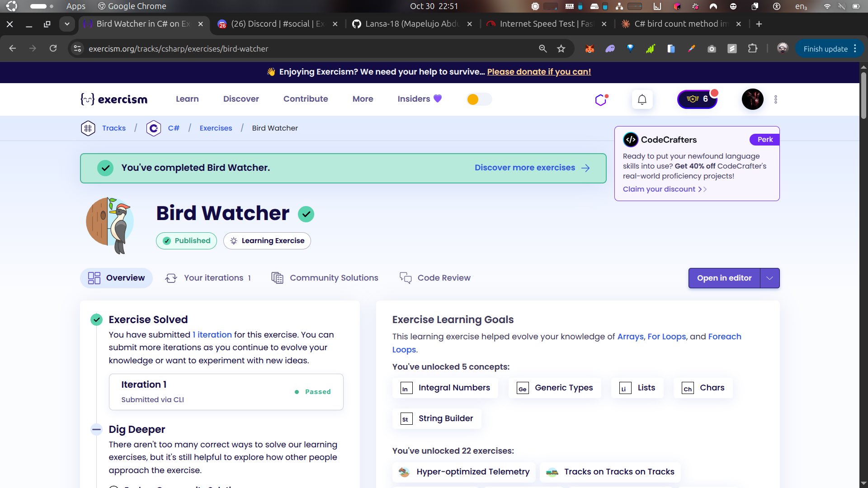868x488 pixels.
Task: Bookmark page with the star icon
Action: pos(561,49)
